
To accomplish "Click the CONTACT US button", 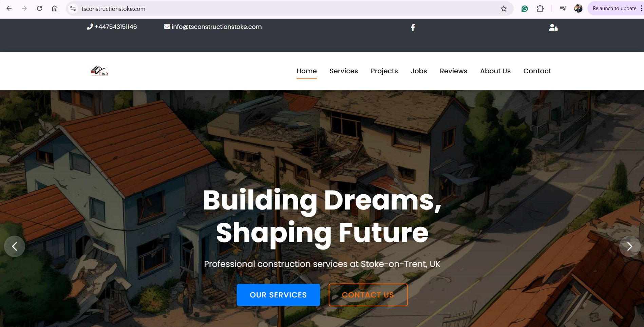I will pos(368,295).
